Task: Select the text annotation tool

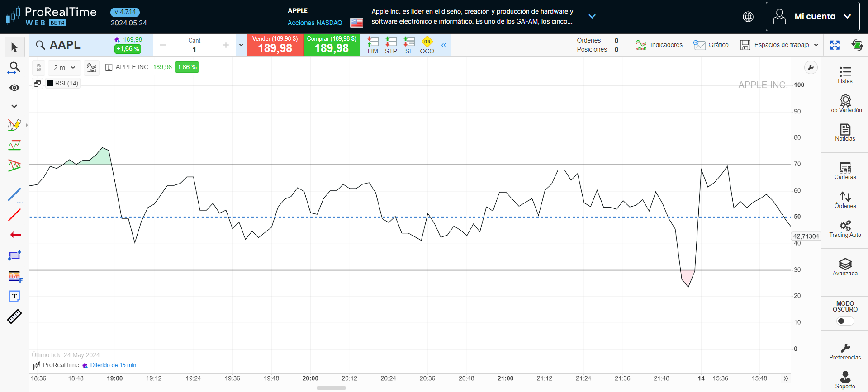Action: coord(14,296)
